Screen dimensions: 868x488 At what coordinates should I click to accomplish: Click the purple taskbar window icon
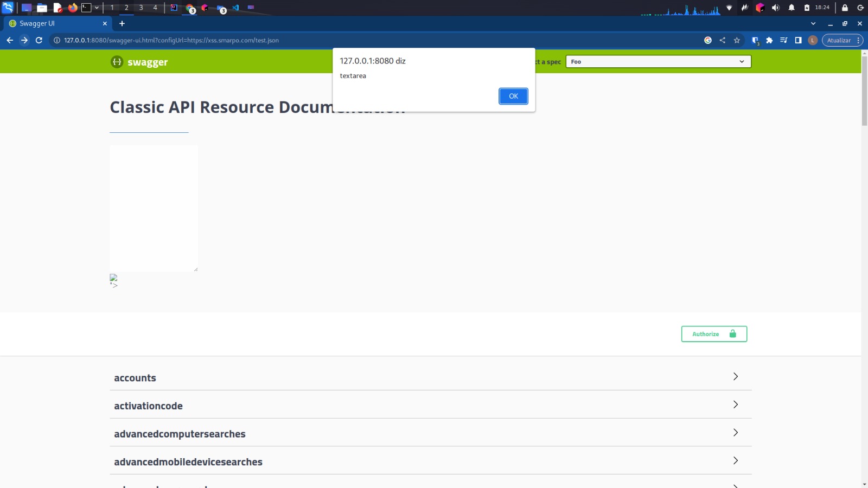point(251,8)
